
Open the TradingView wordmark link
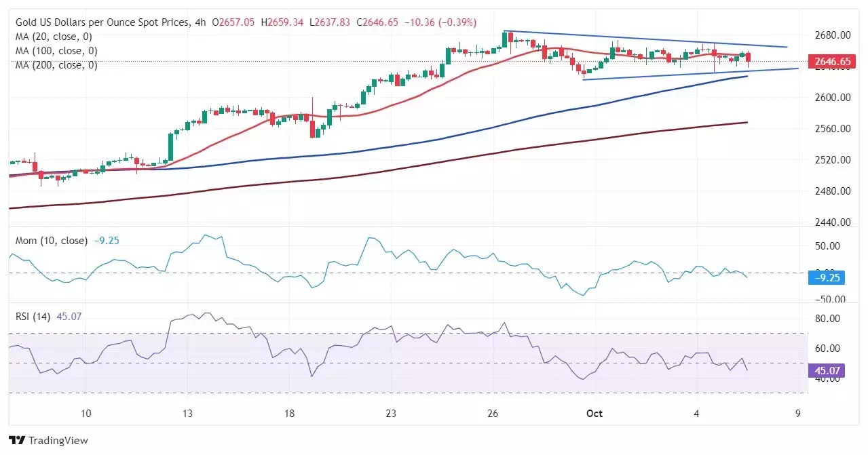58,441
